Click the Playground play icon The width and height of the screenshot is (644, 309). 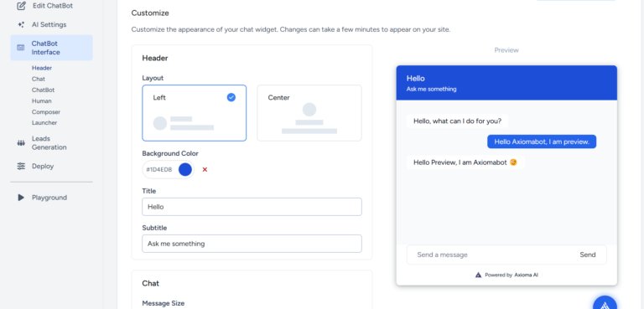21,198
